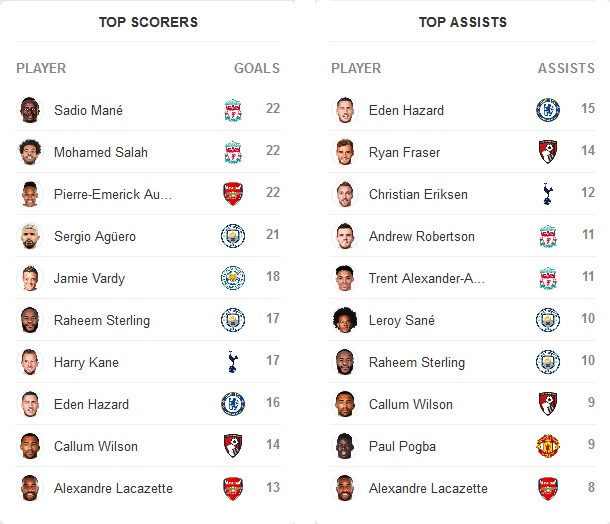Open Alexandre Lacazette's name in top scorers
Image resolution: width=610 pixels, height=524 pixels.
click(113, 489)
